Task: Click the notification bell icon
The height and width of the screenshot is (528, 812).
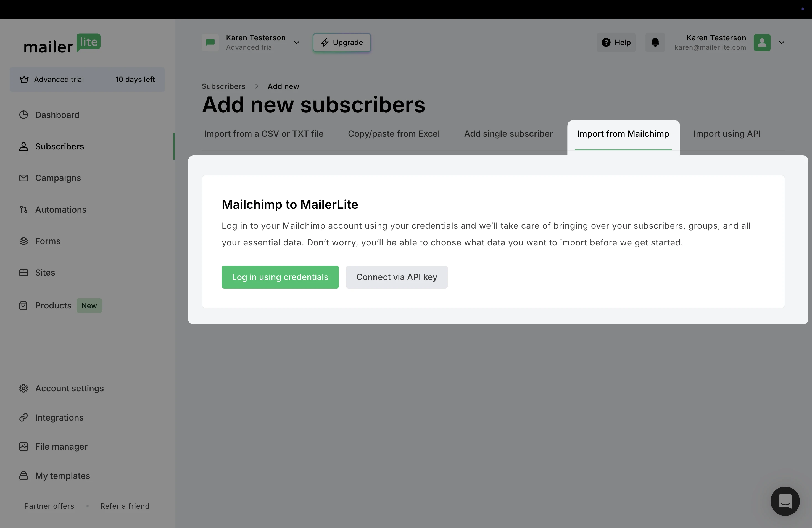Action: tap(655, 43)
